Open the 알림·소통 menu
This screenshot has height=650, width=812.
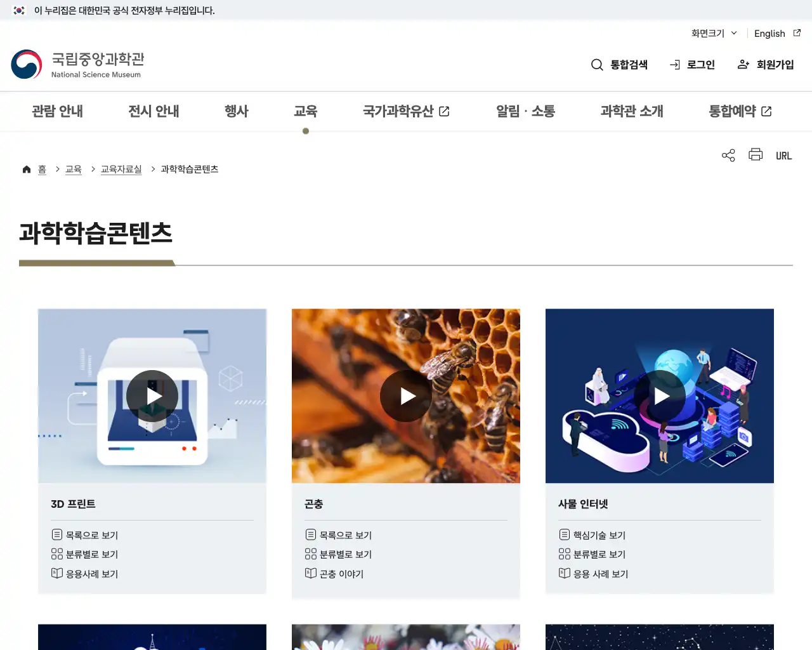click(525, 110)
